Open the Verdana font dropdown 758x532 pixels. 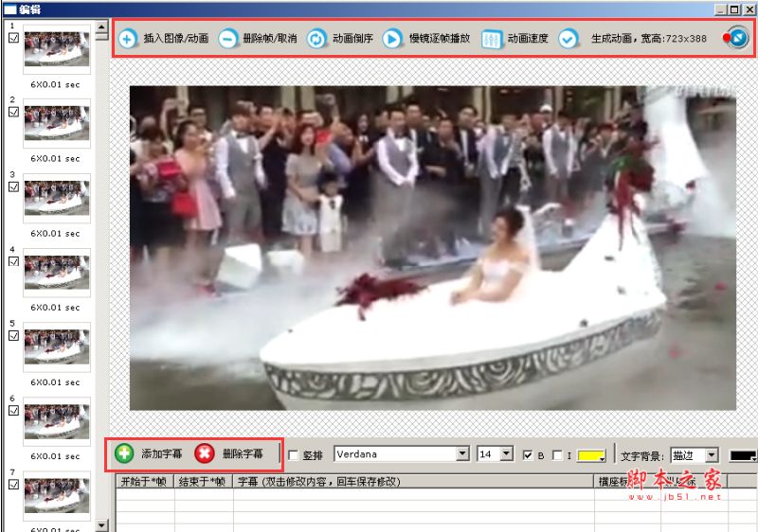[462, 453]
